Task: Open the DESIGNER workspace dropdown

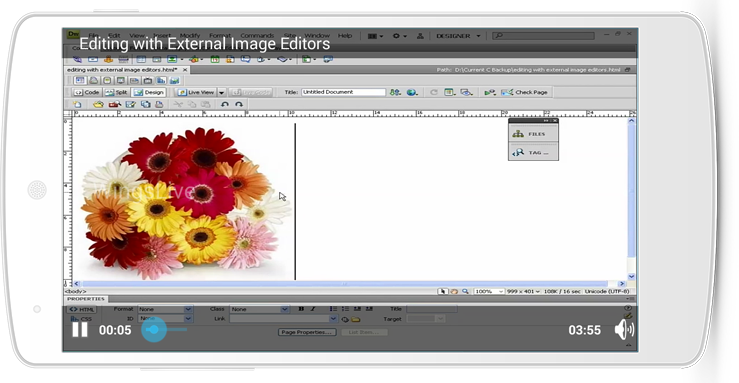Action: pyautogui.click(x=458, y=36)
